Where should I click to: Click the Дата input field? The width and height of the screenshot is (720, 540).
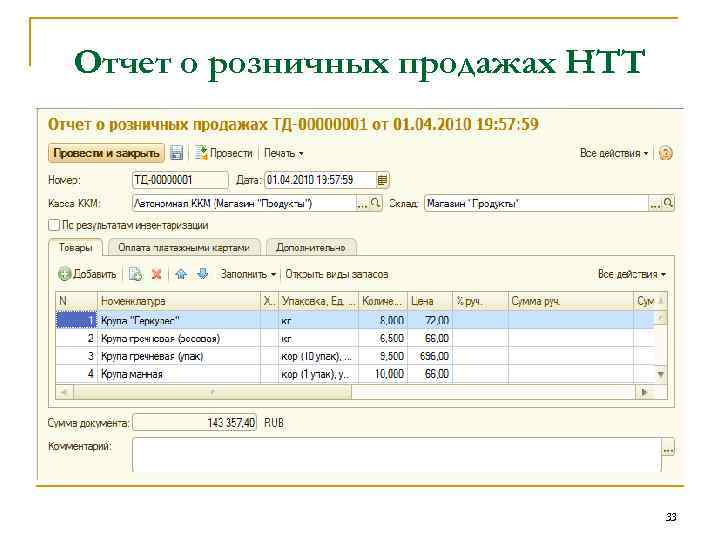point(321,180)
